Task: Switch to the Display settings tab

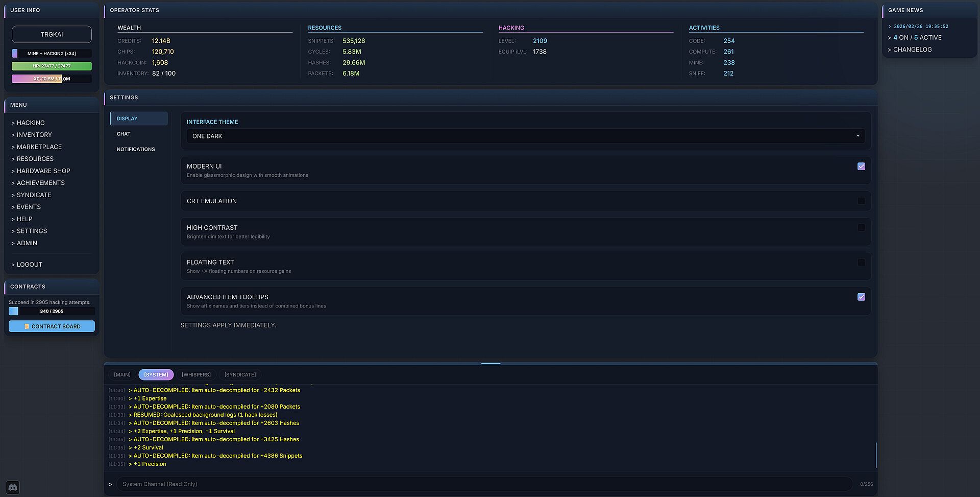Action: (x=139, y=119)
